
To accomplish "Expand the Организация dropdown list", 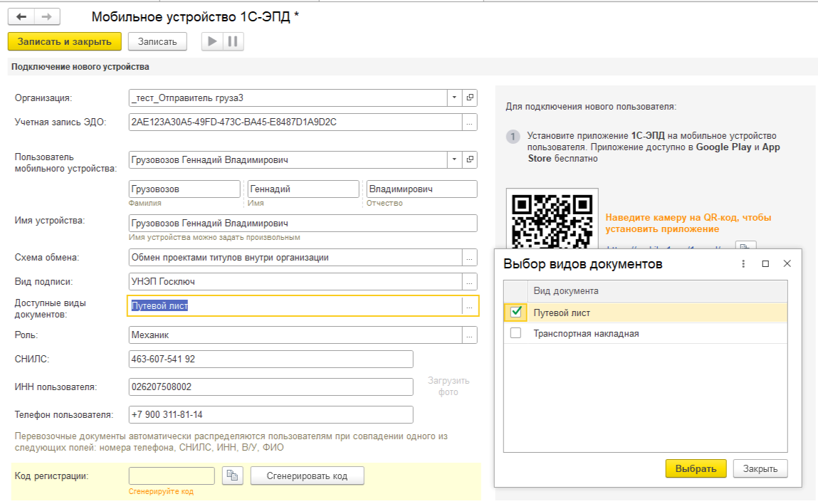I will 455,98.
